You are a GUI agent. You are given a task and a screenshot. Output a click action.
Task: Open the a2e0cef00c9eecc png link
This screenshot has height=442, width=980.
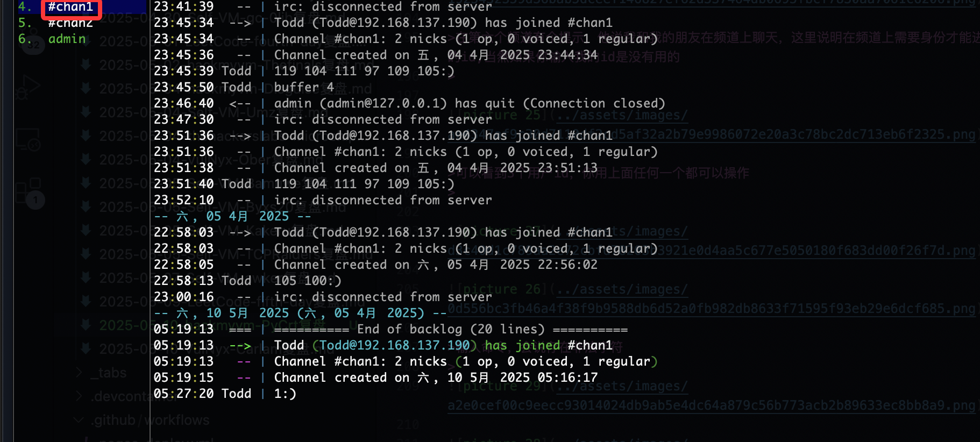pos(711,405)
